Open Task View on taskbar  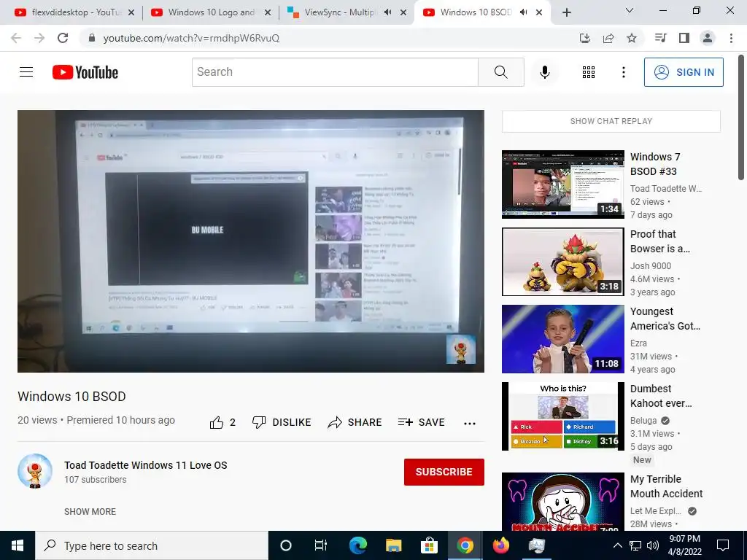click(x=321, y=545)
